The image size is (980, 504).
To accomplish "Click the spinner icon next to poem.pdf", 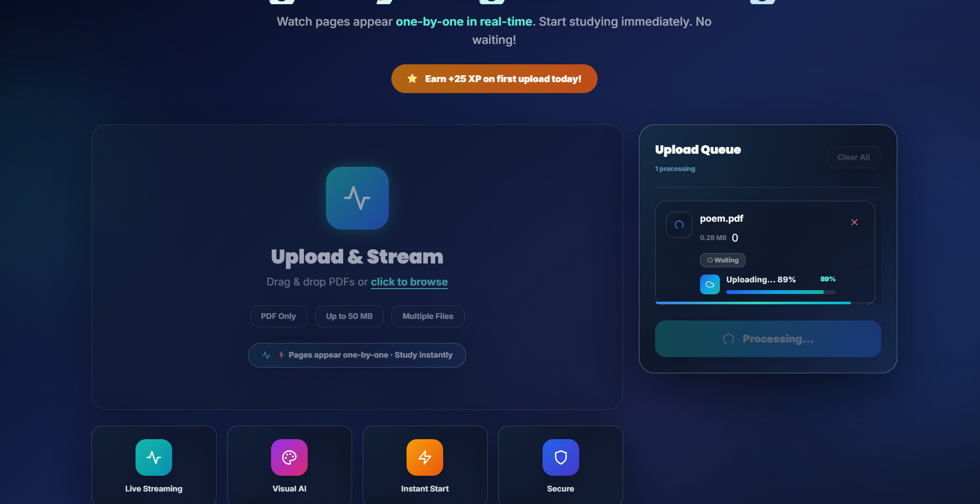I will tap(679, 225).
